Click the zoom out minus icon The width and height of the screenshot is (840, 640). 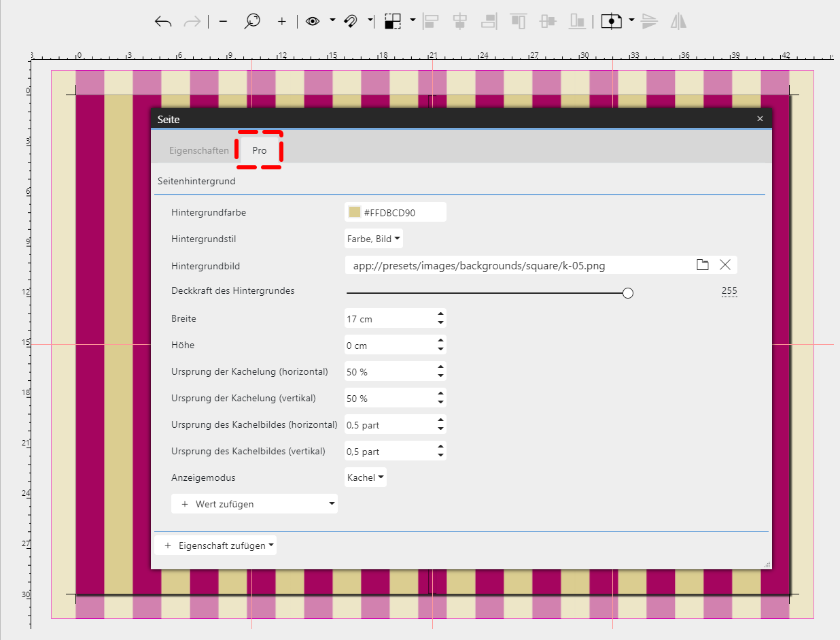[223, 22]
